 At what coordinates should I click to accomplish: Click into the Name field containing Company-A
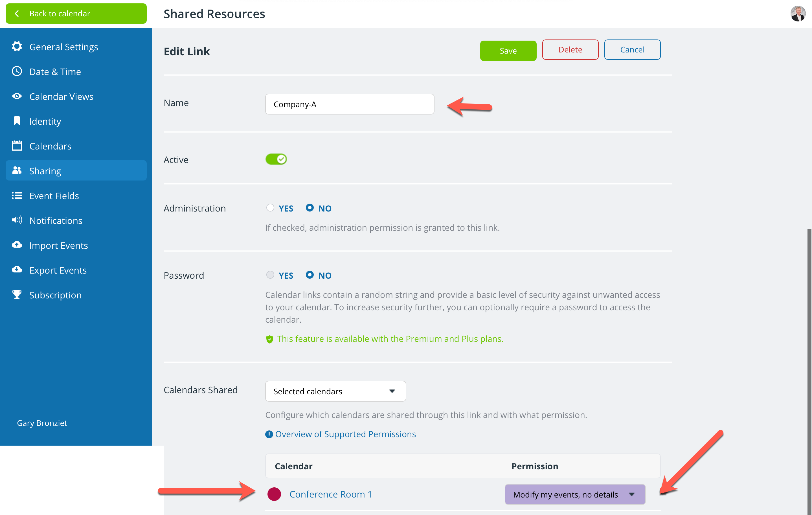click(x=350, y=104)
